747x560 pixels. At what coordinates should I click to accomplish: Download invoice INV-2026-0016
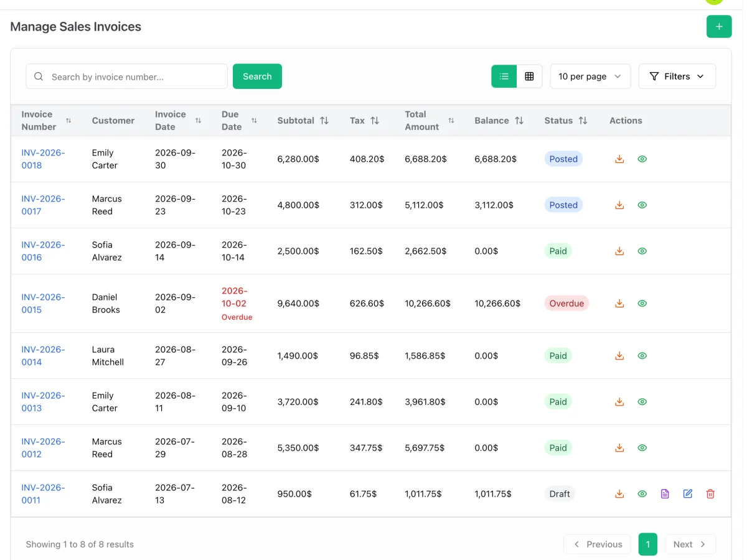[x=619, y=251]
